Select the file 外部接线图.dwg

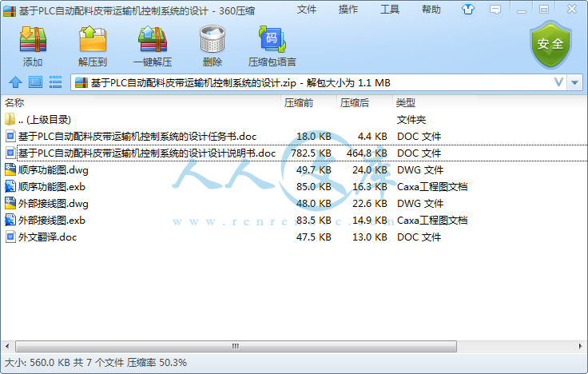tap(294, 203)
